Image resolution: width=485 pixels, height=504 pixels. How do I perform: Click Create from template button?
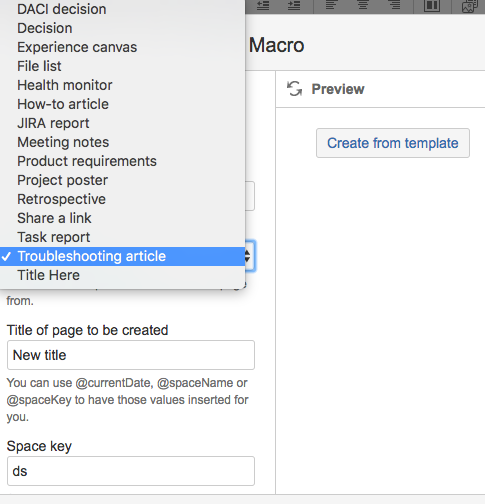pyautogui.click(x=393, y=143)
